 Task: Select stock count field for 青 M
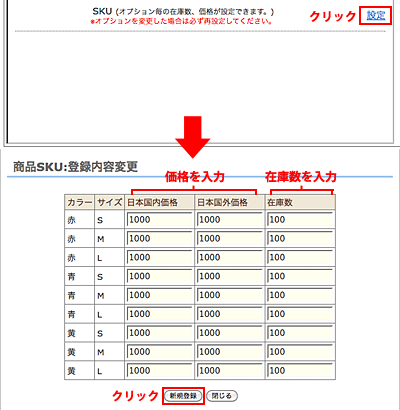point(300,295)
